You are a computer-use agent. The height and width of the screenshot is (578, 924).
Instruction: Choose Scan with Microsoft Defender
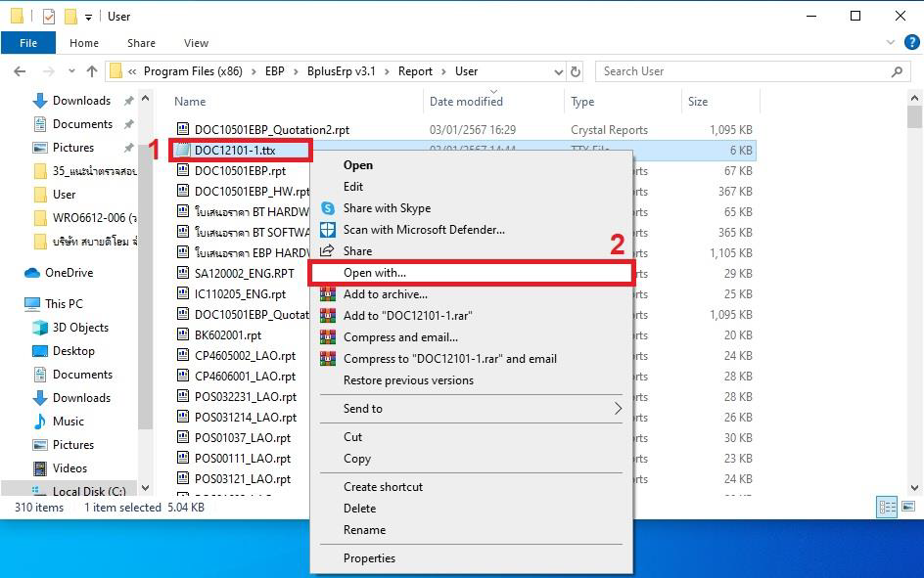click(x=423, y=230)
